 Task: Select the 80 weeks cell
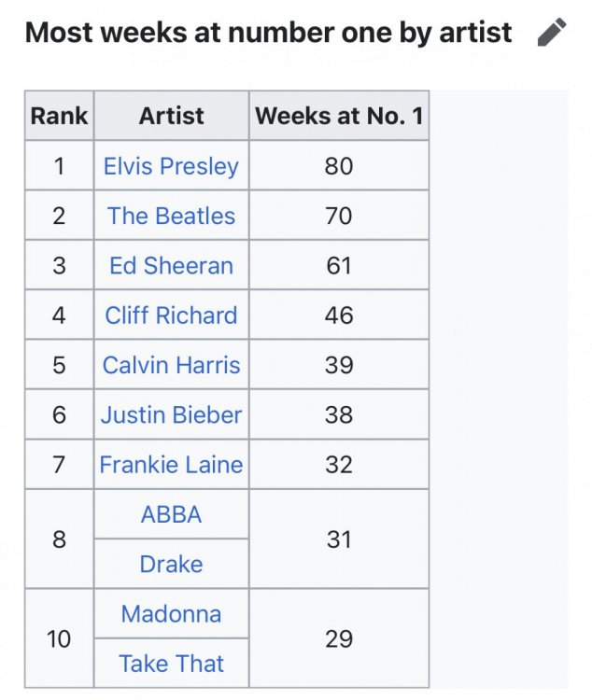tap(339, 165)
